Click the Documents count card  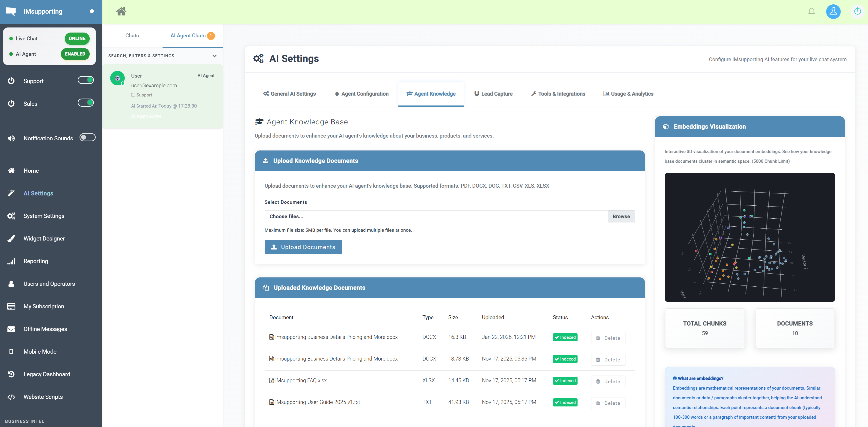[795, 328]
